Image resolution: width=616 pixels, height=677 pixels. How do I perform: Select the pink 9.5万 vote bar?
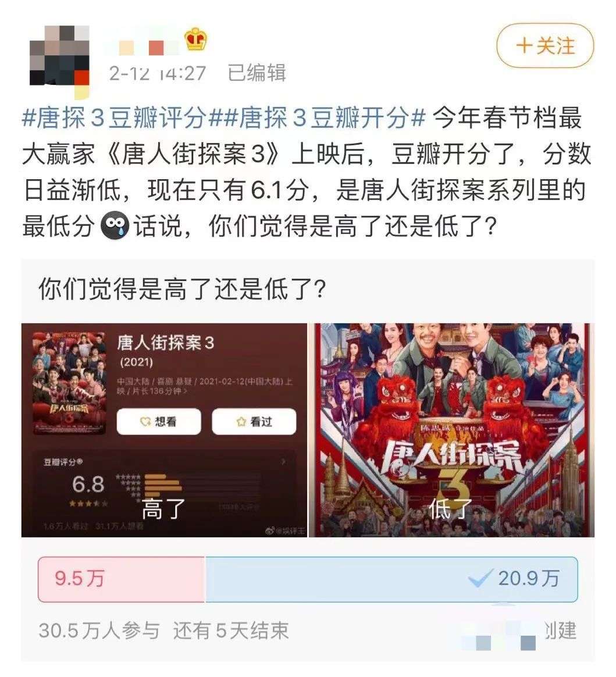[x=122, y=579]
